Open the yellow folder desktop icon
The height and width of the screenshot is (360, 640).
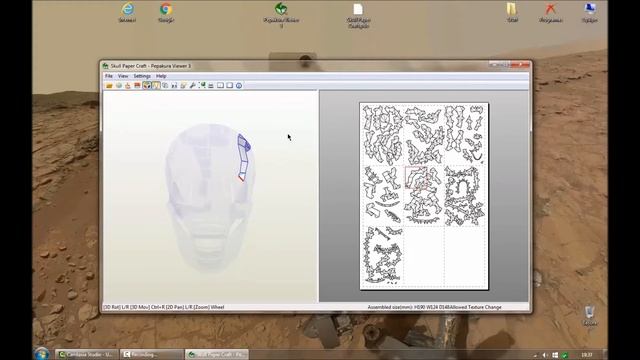tap(512, 12)
